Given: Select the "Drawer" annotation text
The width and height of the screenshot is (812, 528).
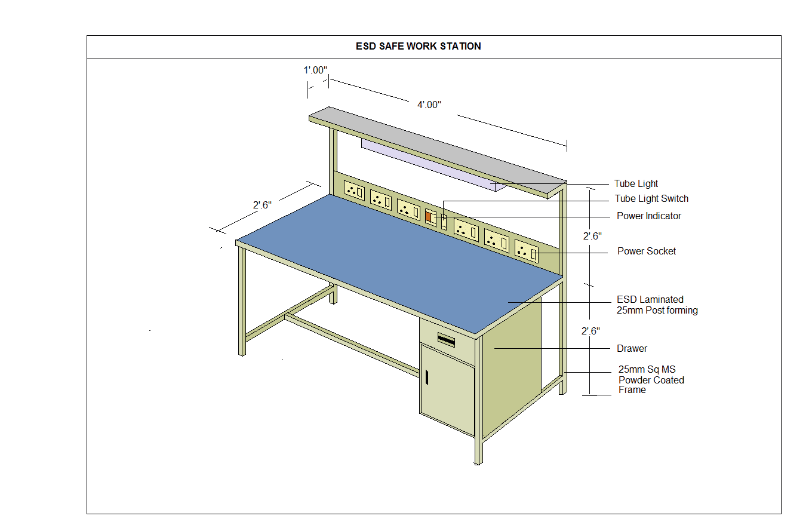Looking at the screenshot, I should click(x=632, y=349).
